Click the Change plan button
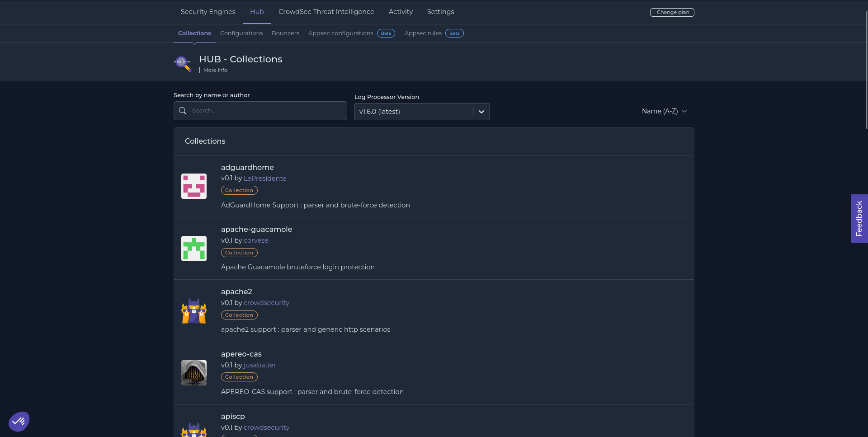The image size is (868, 437). (x=672, y=12)
